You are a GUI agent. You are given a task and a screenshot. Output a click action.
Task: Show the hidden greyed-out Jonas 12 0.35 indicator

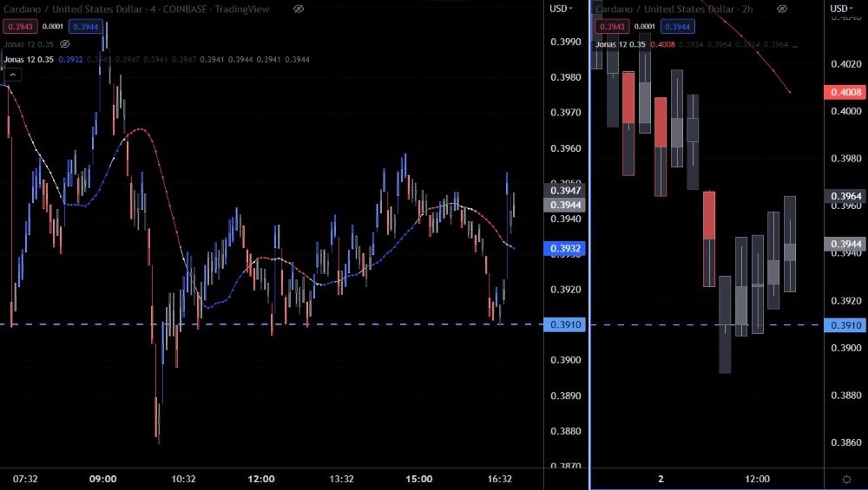point(65,43)
